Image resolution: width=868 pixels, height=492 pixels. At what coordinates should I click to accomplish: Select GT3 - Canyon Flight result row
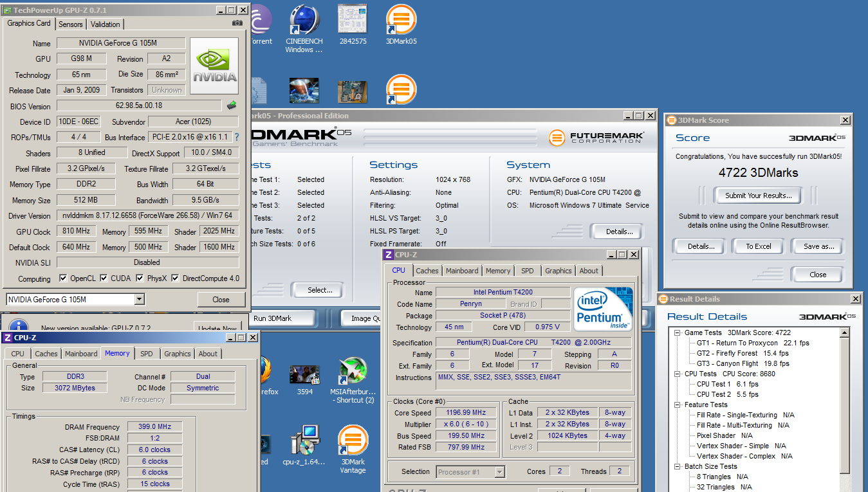[743, 363]
